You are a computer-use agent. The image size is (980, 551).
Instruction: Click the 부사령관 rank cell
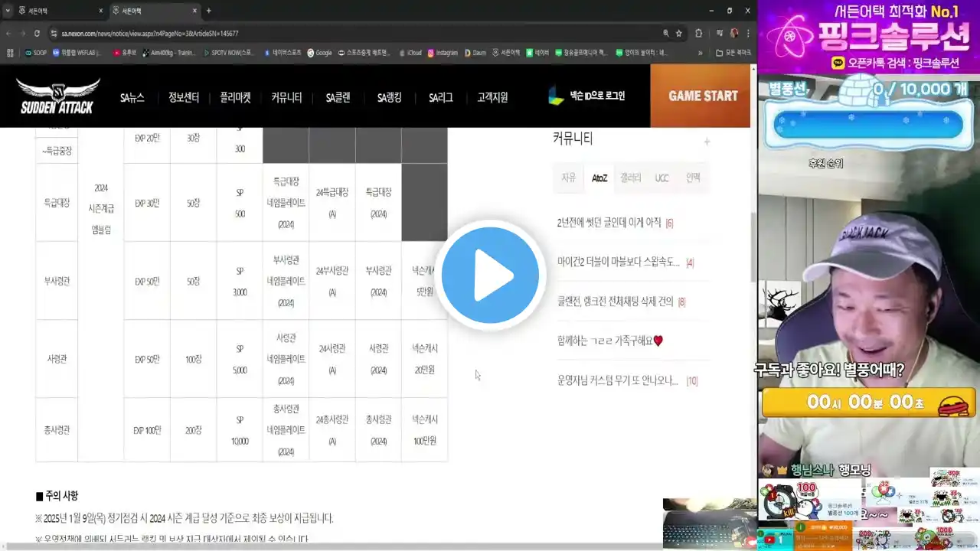(x=57, y=281)
